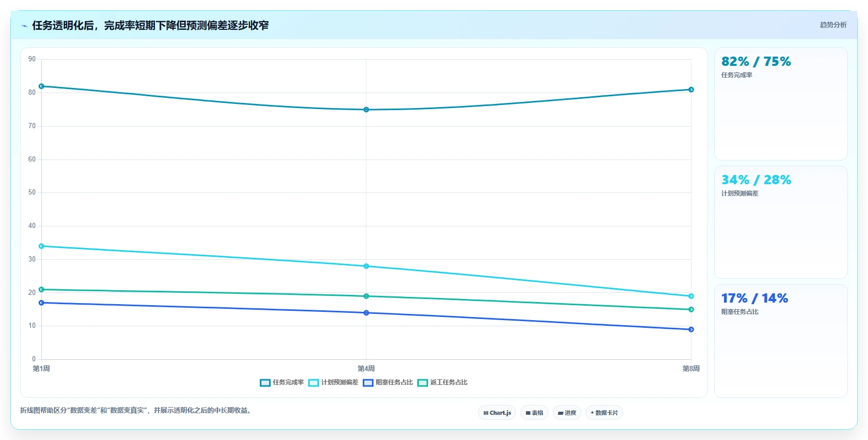Click the 计划预测偏差 legend color box
868x440 pixels.
pyautogui.click(x=313, y=382)
